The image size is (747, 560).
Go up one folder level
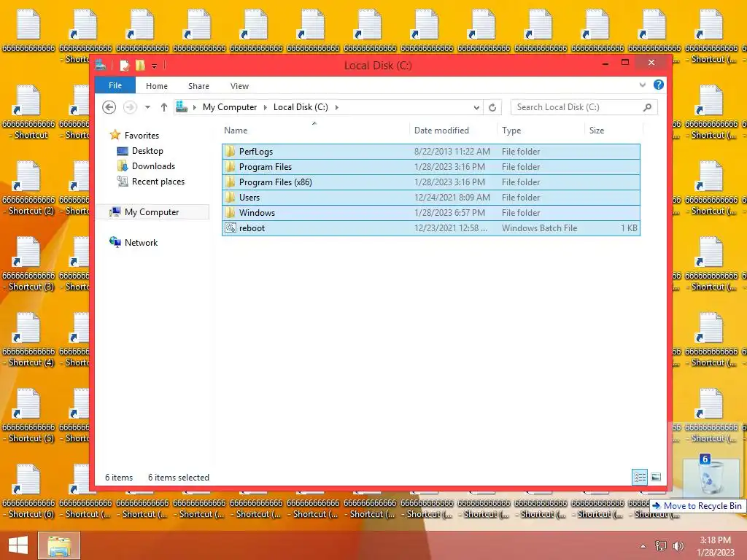coord(164,107)
